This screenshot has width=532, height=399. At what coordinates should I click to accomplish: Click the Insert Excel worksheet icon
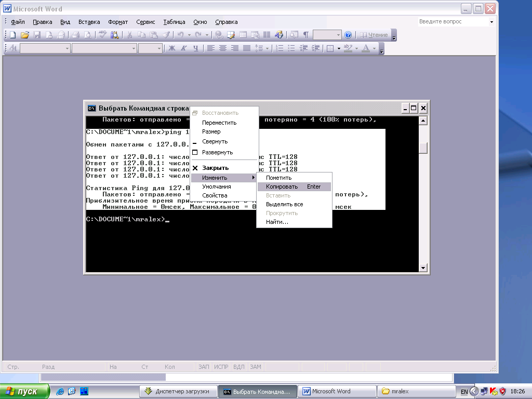(255, 35)
